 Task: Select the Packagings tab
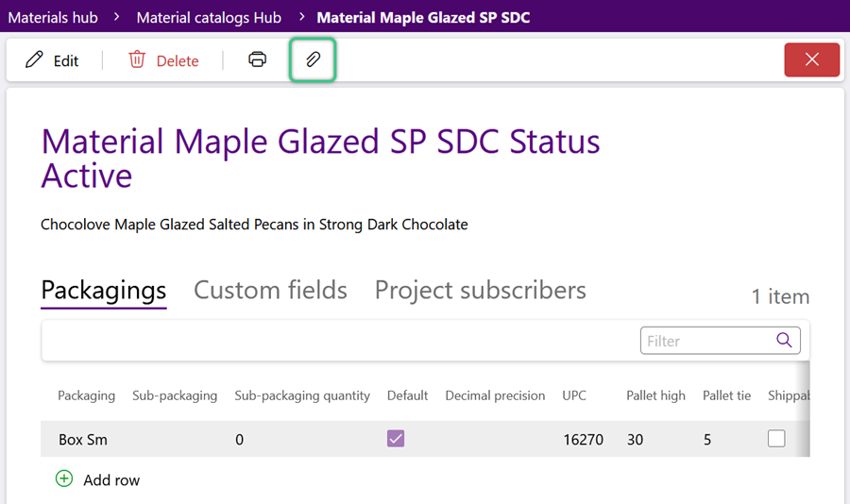[x=104, y=292]
